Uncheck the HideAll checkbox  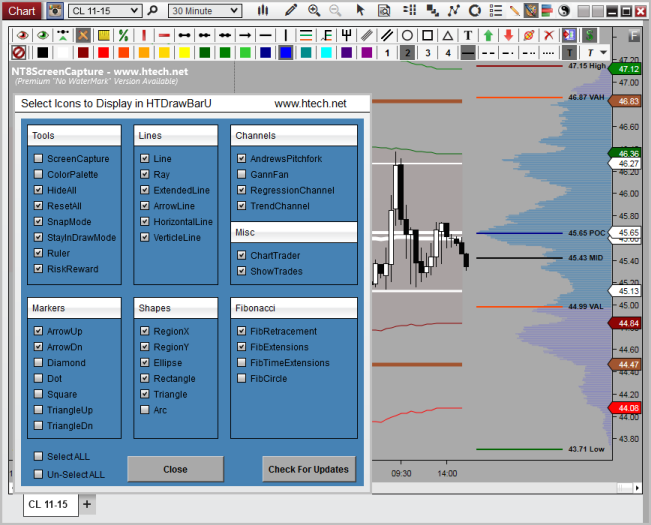tap(38, 190)
